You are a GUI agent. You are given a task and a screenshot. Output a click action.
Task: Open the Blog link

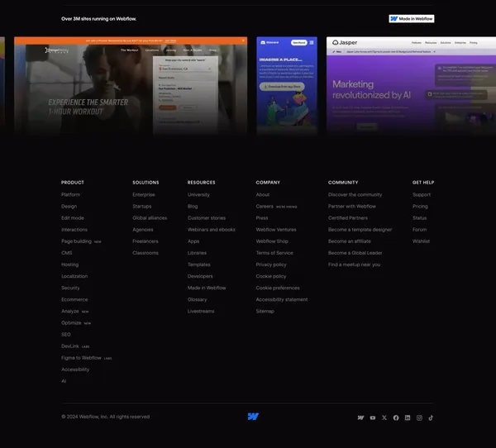(x=193, y=207)
